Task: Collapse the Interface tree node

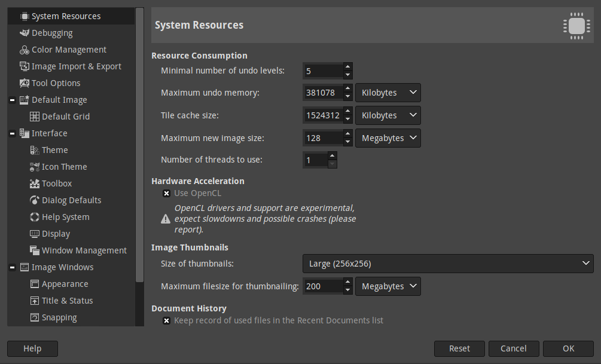Action: [13, 133]
